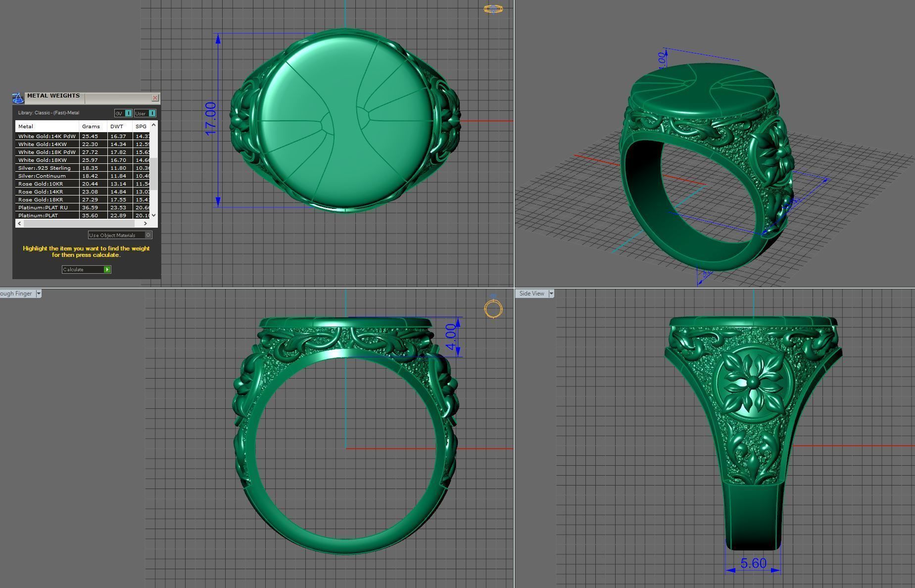Click the orange ring icon in top viewport
The height and width of the screenshot is (588, 915).
493,9
